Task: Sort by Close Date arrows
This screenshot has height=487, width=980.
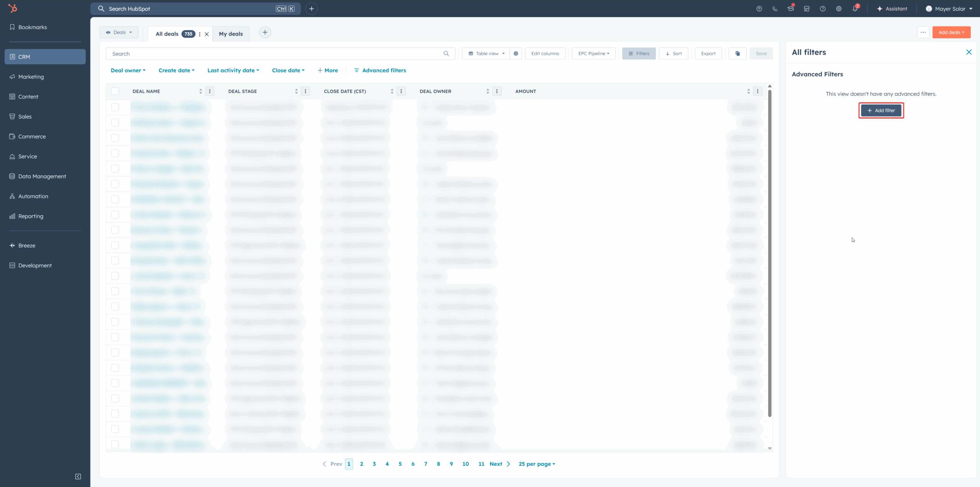Action: click(392, 91)
